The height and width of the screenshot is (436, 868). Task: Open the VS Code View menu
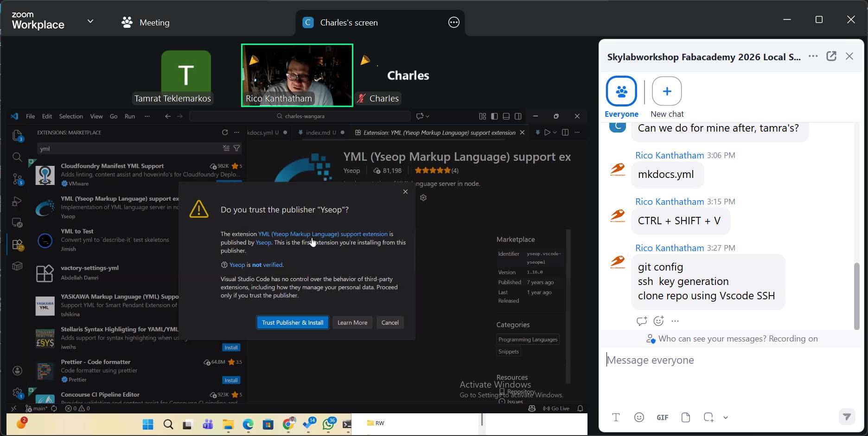point(96,116)
